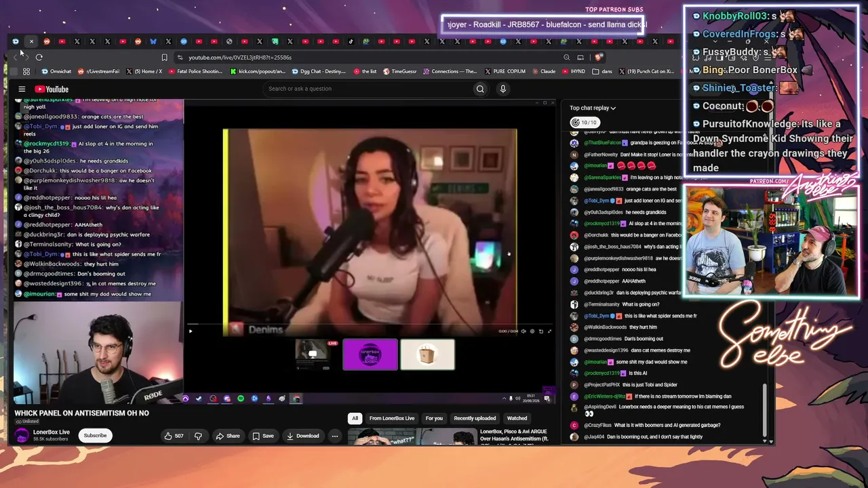Download the video
Screen dimensions: 868x488
[302, 436]
